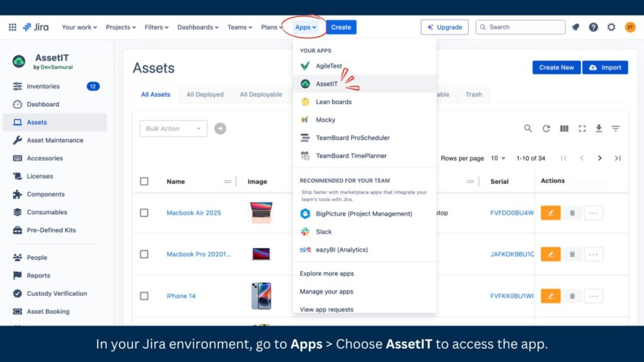The height and width of the screenshot is (362, 644).
Task: Check the checkbox for iPhone 14
Action: 143,295
